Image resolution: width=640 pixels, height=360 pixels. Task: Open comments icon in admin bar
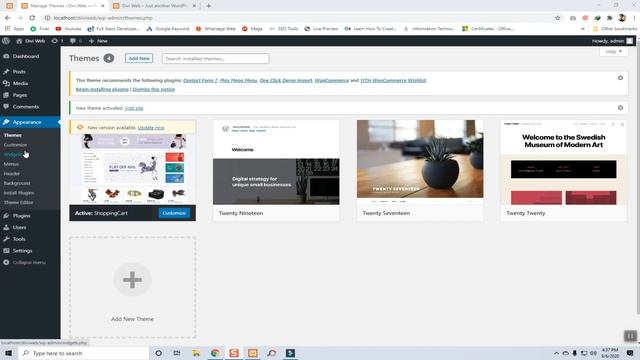click(76, 41)
